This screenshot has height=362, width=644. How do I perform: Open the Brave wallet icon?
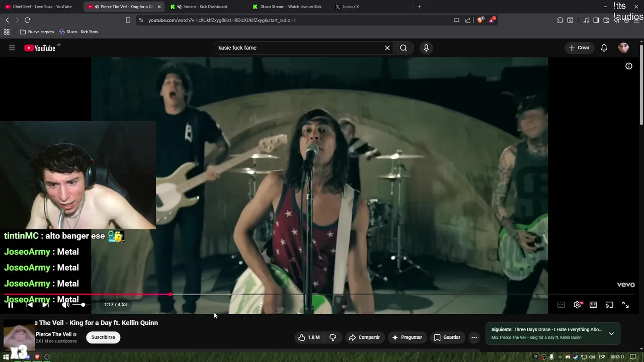pos(606,20)
